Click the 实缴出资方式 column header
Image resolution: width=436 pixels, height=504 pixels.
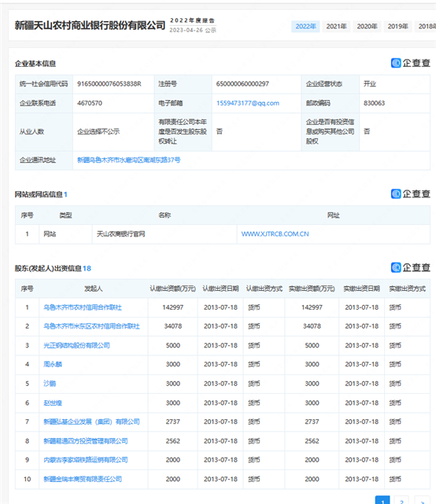[407, 289]
